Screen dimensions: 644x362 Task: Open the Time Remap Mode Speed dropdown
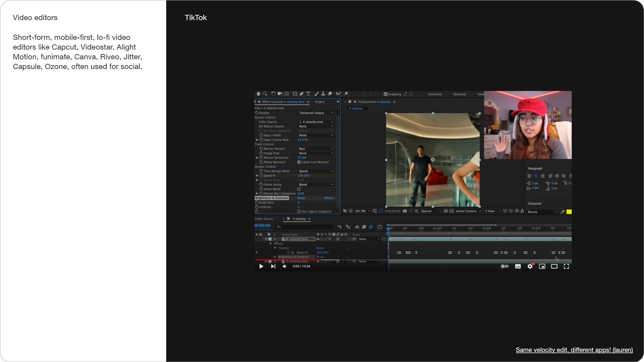point(316,171)
